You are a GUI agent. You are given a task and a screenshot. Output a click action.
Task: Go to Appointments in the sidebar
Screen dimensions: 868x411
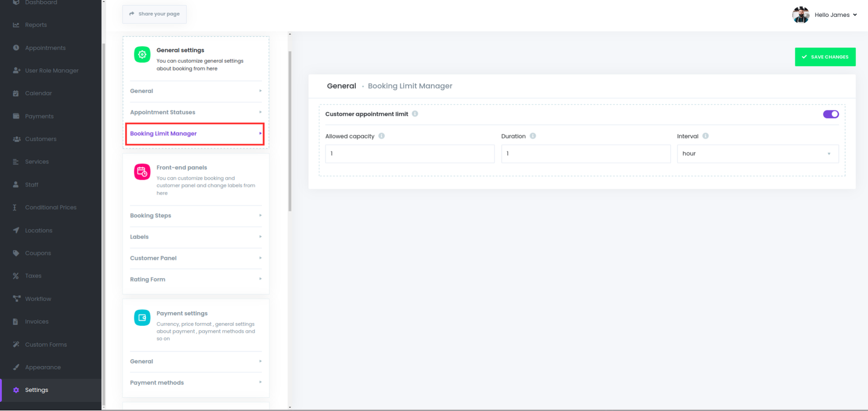[45, 48]
